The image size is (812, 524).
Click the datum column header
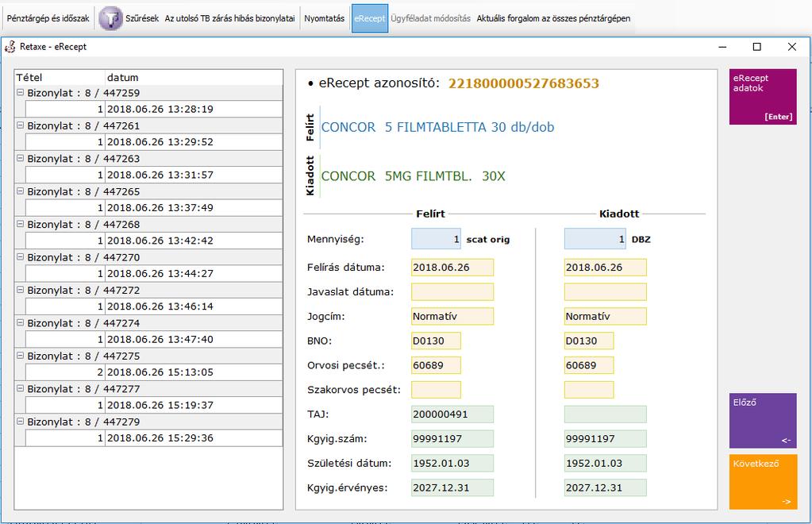coord(194,78)
